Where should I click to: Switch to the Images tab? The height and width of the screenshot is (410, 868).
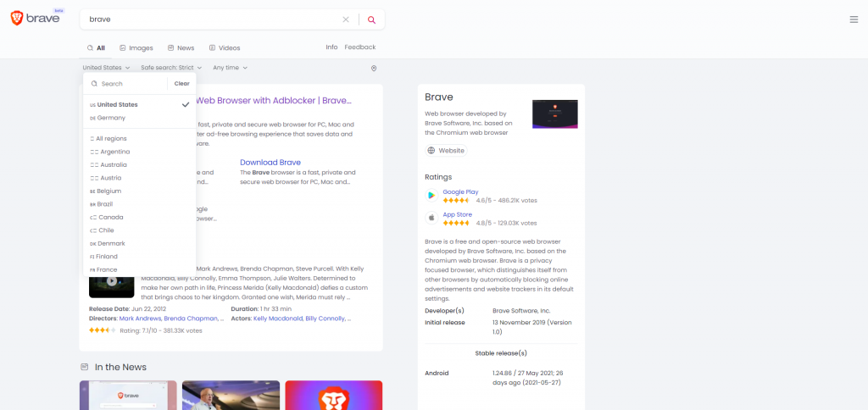pos(136,48)
